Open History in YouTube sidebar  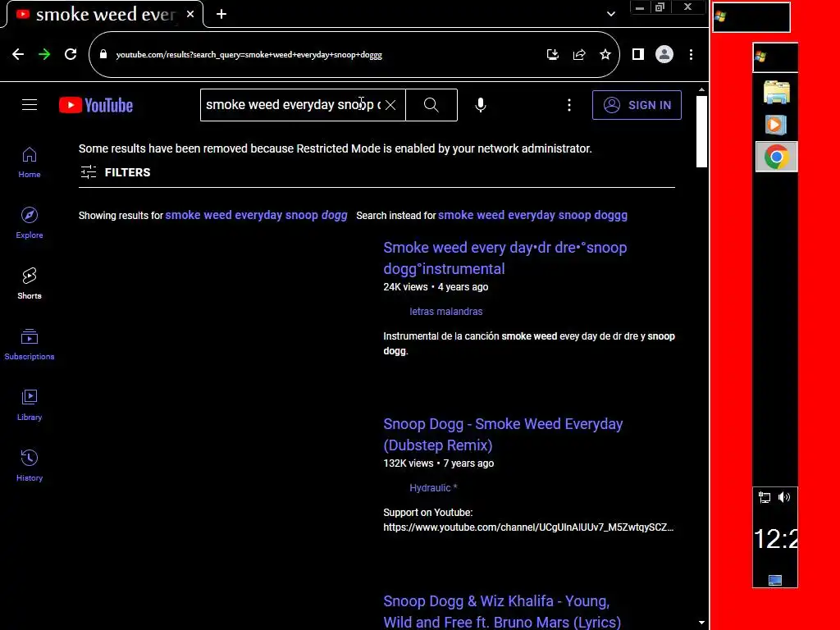pos(30,465)
